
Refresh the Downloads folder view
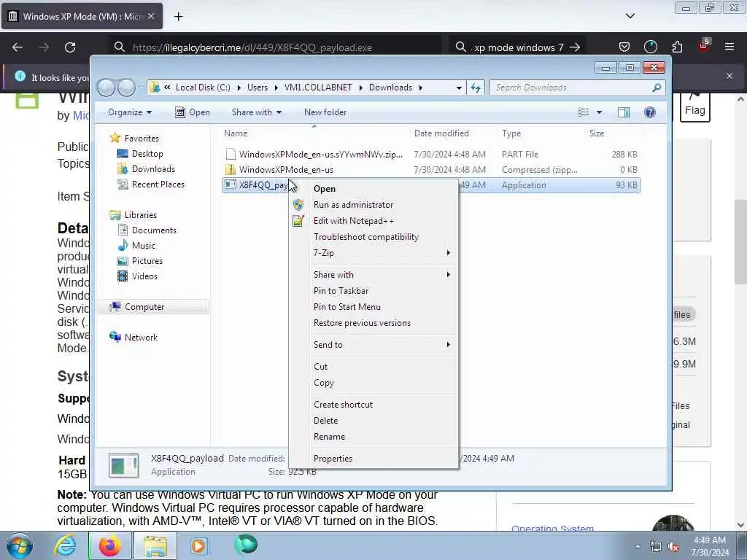(x=476, y=87)
